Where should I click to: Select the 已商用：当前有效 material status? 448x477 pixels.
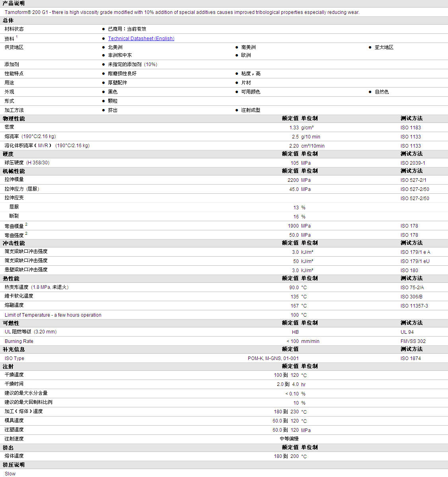[x=127, y=29]
